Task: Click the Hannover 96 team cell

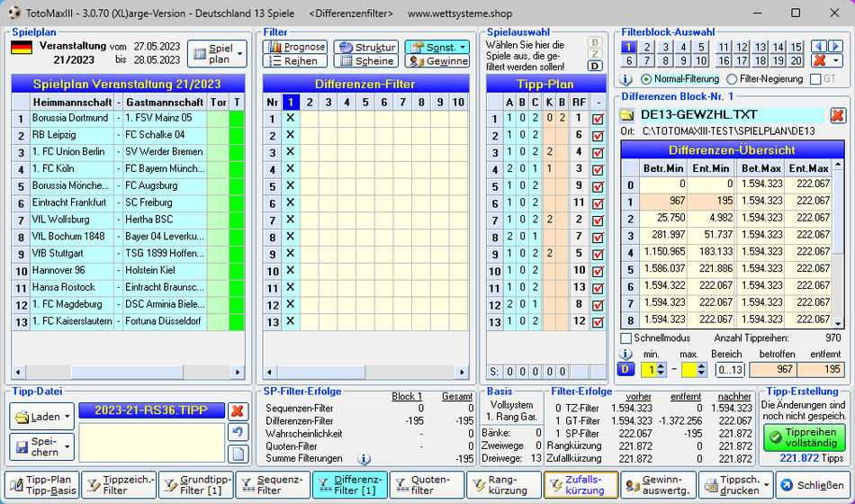Action: pos(72,270)
